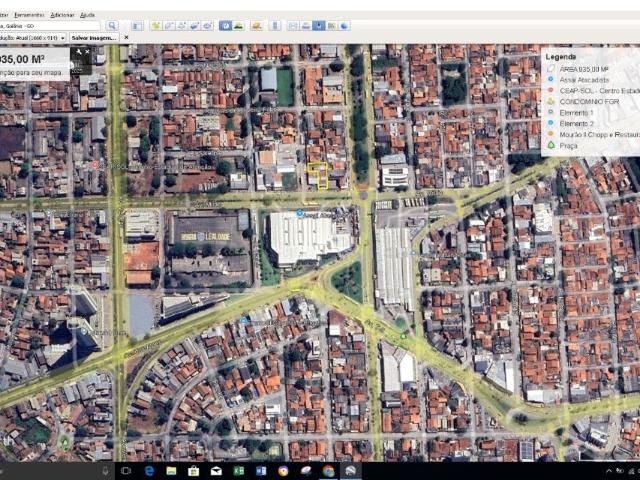Screen dimensions: 640x480
Task: Click the blue Assaí placemark on the map
Action: tap(300, 213)
